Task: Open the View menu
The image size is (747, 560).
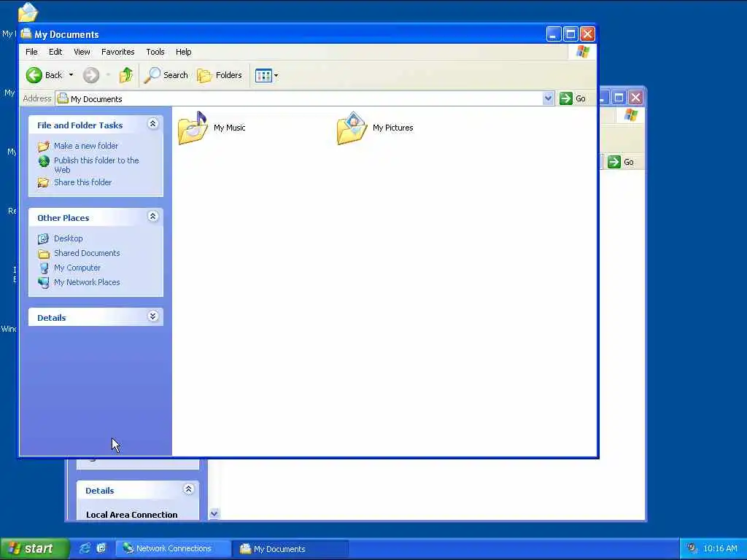Action: tap(82, 52)
